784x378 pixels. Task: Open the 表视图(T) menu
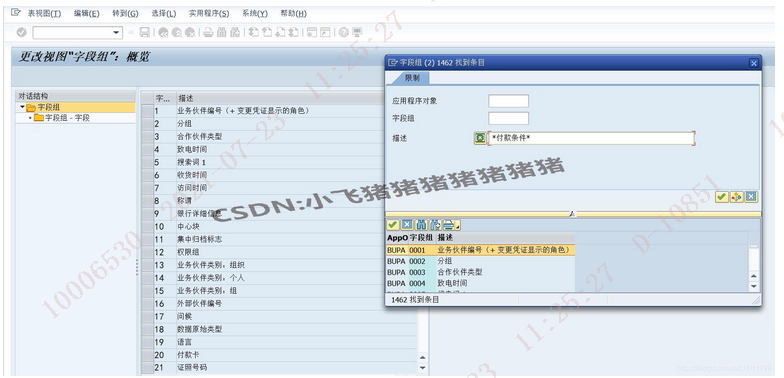[x=44, y=14]
